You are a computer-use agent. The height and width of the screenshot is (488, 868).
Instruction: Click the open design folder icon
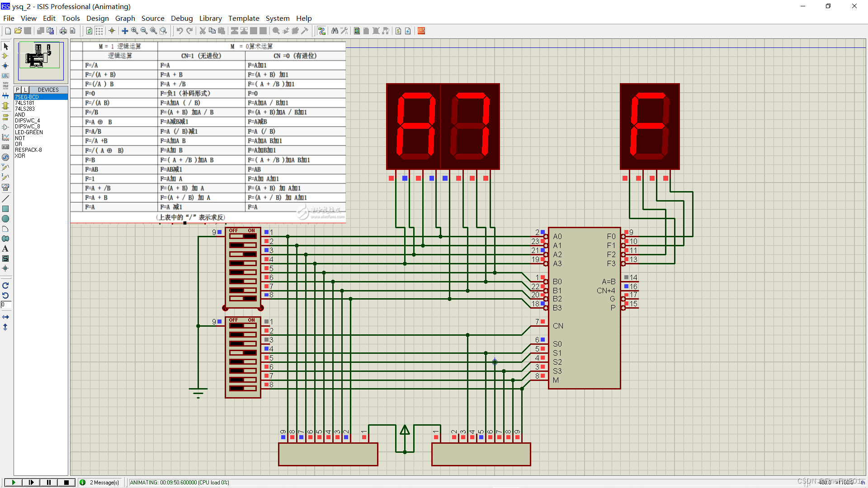click(x=18, y=31)
